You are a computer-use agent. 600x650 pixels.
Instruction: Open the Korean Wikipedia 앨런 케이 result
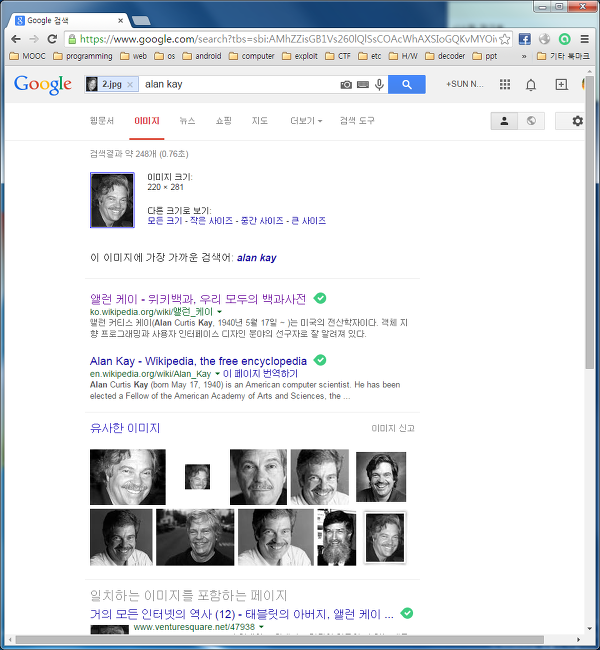pos(198,299)
